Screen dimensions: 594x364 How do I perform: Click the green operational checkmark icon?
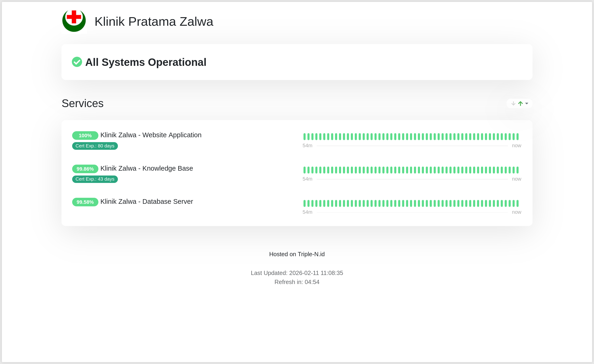(77, 62)
